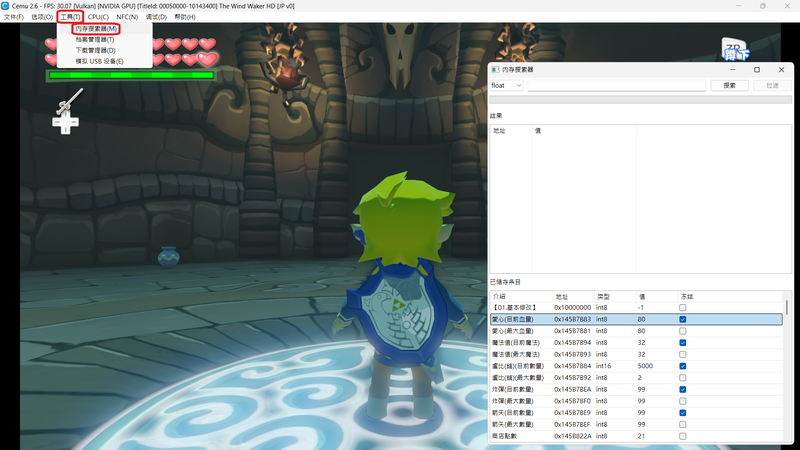Screen dimensions: 800x450
Task: Click the 搜索 button in memory searcher
Action: (730, 85)
